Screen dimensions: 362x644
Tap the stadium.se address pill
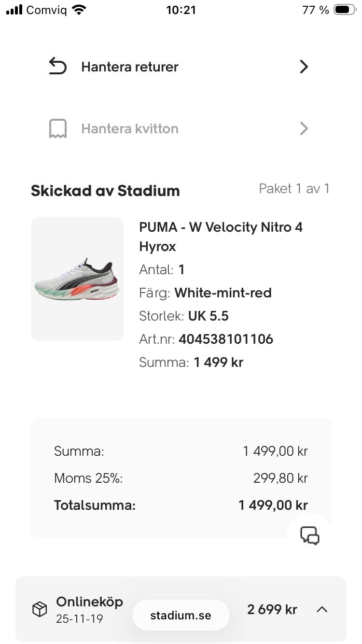(181, 615)
